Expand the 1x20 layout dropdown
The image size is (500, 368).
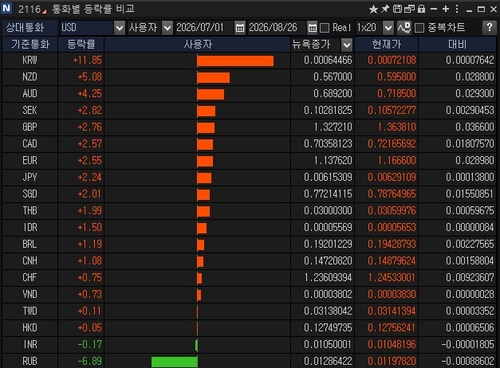tap(388, 28)
